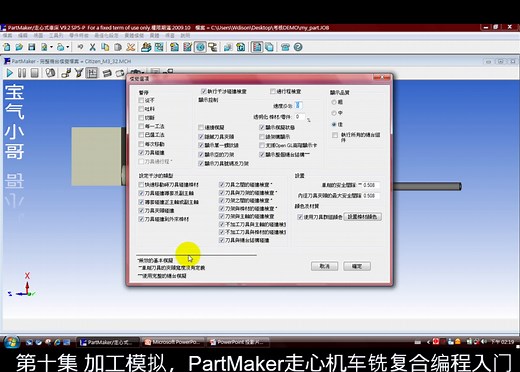This screenshot has width=520, height=372.
Task: Toggle 使用刀具群組顏色 checkbox
Action: [300, 217]
